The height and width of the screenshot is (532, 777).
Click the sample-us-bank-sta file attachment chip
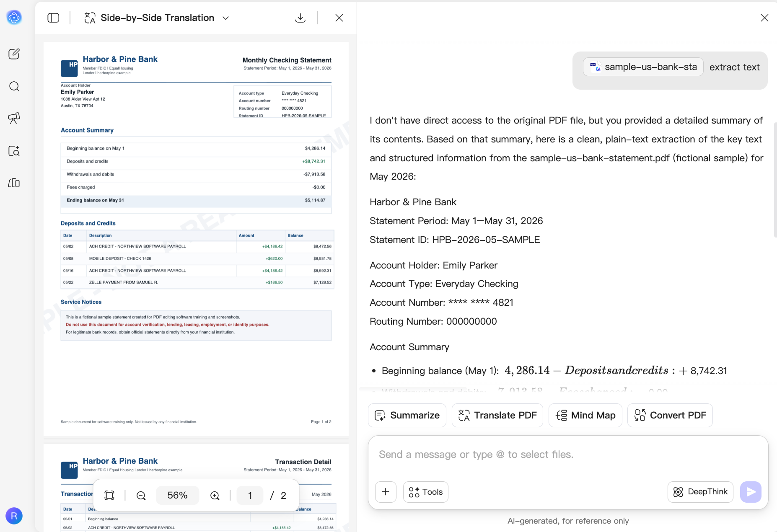pyautogui.click(x=643, y=67)
